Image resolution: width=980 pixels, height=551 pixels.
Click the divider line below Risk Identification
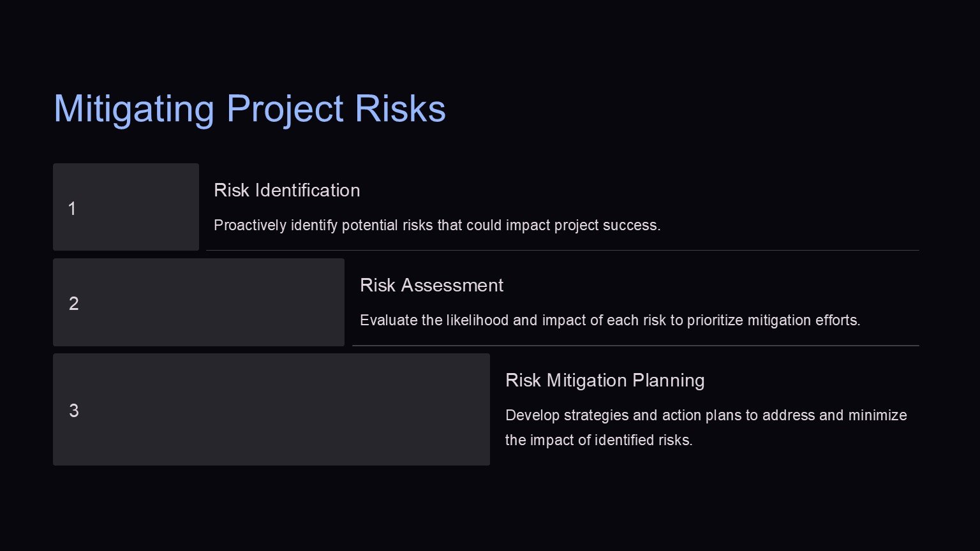[x=561, y=250]
